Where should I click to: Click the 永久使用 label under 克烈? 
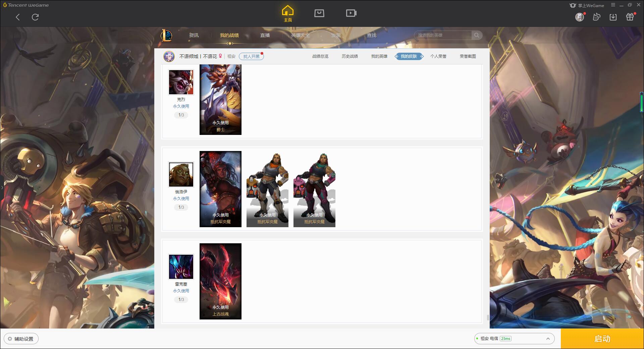point(181,106)
